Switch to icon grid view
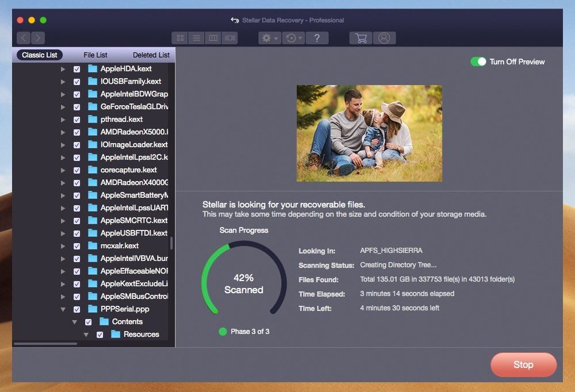This screenshot has width=575, height=392. (x=180, y=38)
